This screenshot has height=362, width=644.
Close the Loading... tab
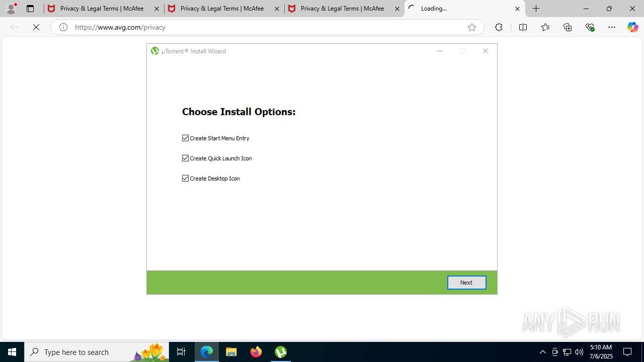pyautogui.click(x=517, y=9)
